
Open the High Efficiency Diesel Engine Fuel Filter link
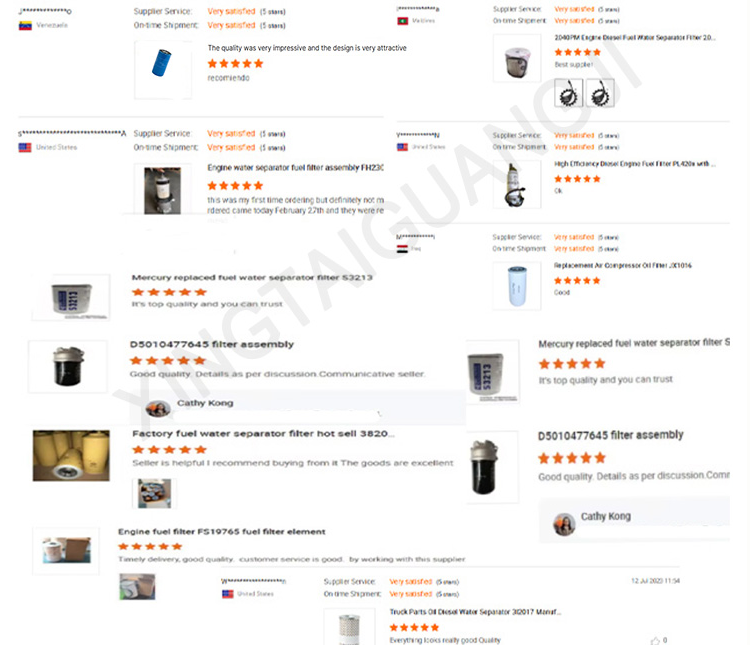[635, 164]
